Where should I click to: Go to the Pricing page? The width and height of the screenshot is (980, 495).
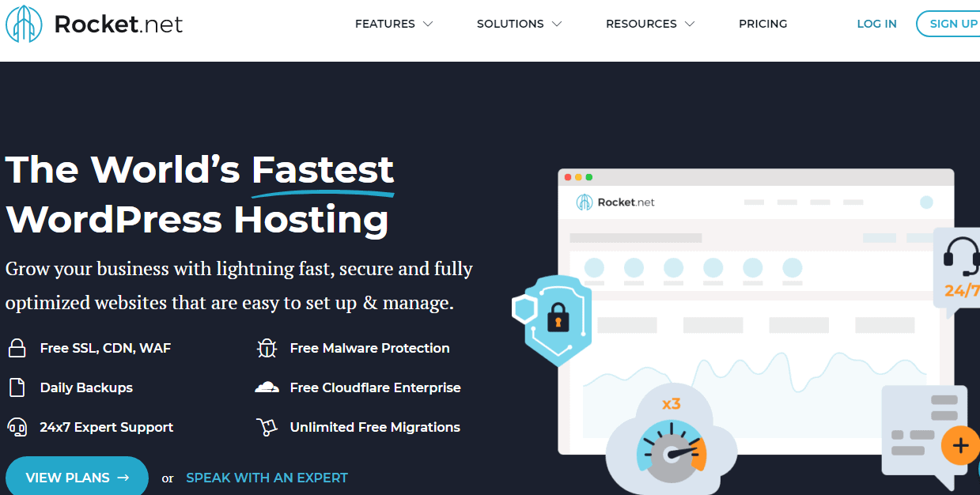pos(762,24)
